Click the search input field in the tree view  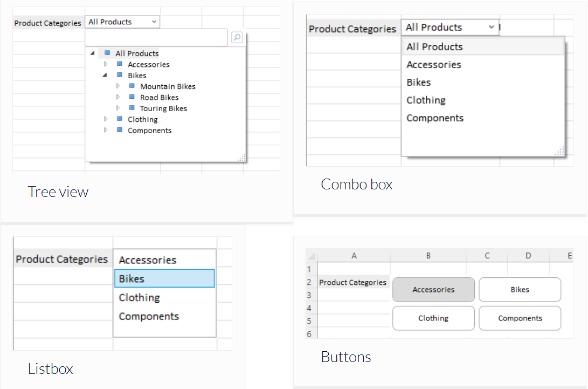156,37
